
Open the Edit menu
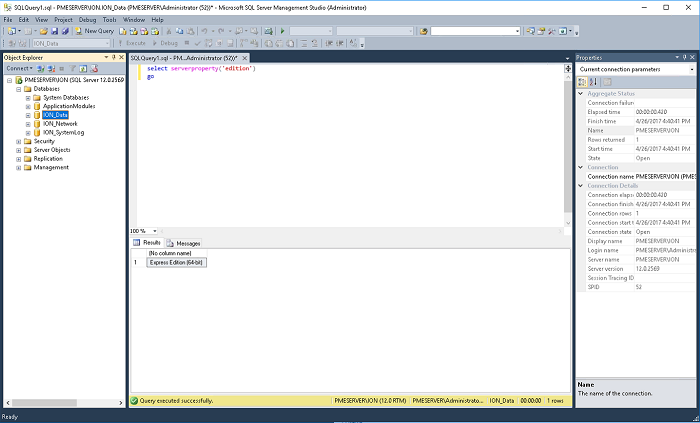(24, 20)
